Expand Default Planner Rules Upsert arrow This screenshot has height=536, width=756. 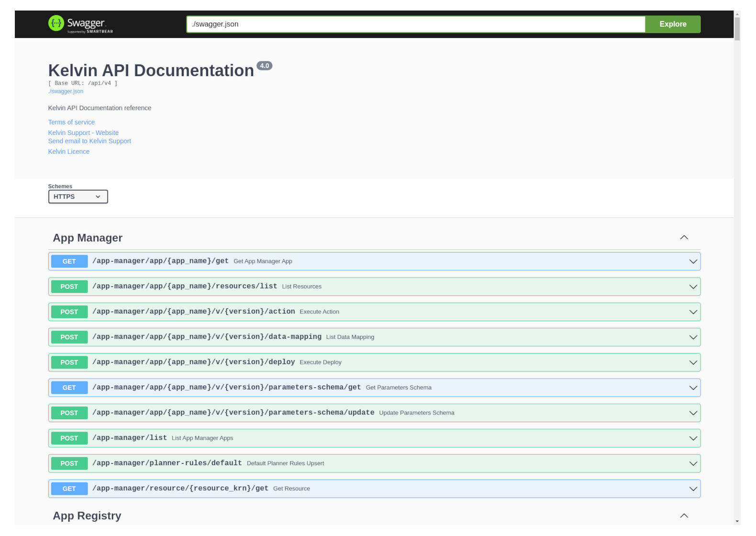(x=692, y=464)
